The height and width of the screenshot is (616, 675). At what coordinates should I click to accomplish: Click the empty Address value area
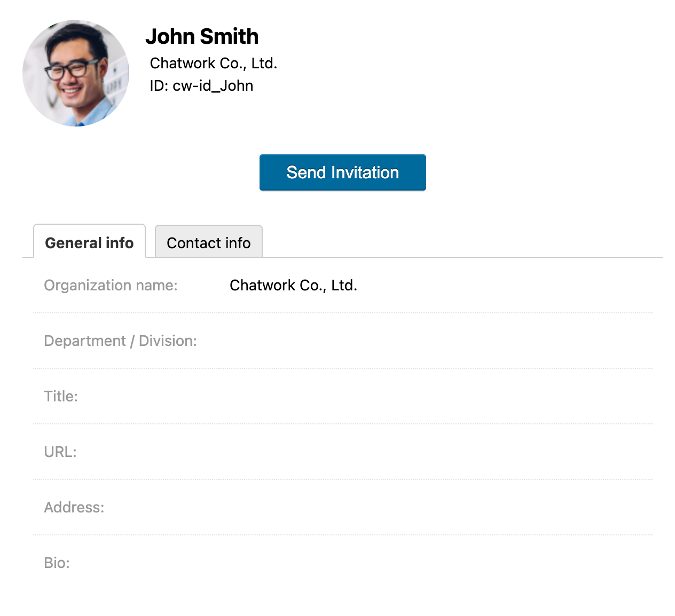point(436,507)
